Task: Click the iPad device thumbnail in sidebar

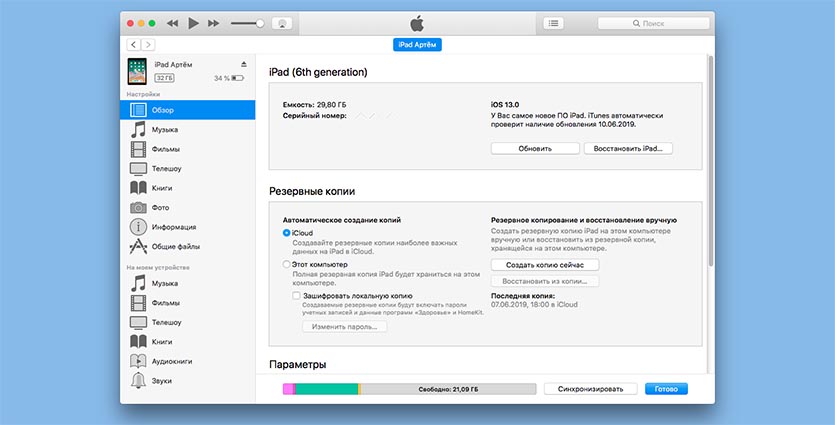Action: click(137, 71)
